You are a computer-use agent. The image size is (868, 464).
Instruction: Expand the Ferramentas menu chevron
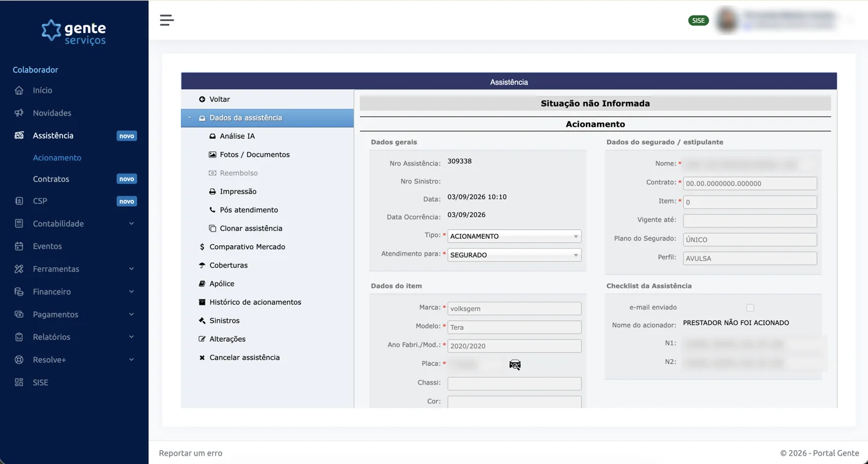click(131, 269)
